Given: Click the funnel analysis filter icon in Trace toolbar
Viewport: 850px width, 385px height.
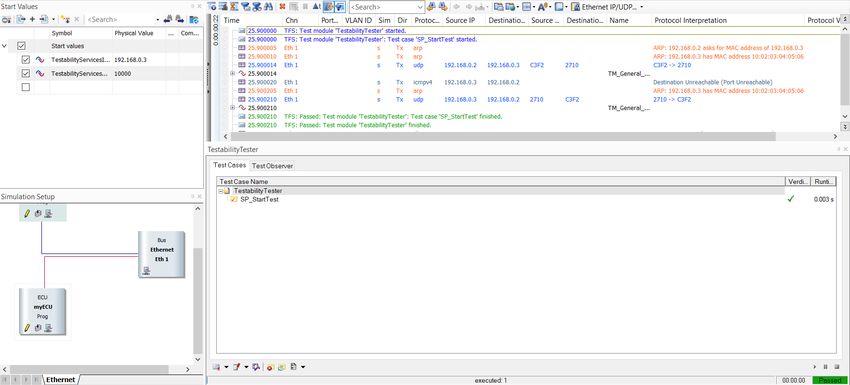Looking at the screenshot, I should (x=257, y=7).
